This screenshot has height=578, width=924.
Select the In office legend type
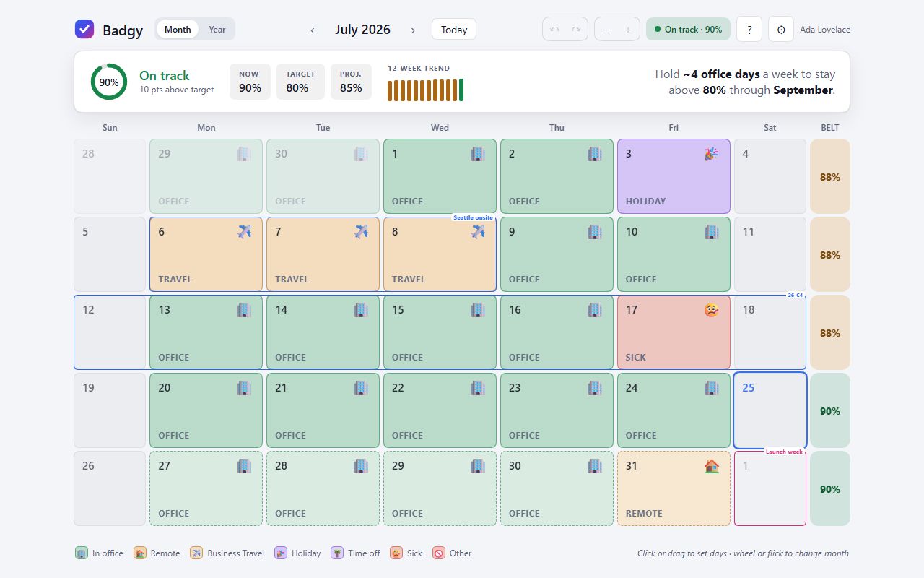[100, 553]
